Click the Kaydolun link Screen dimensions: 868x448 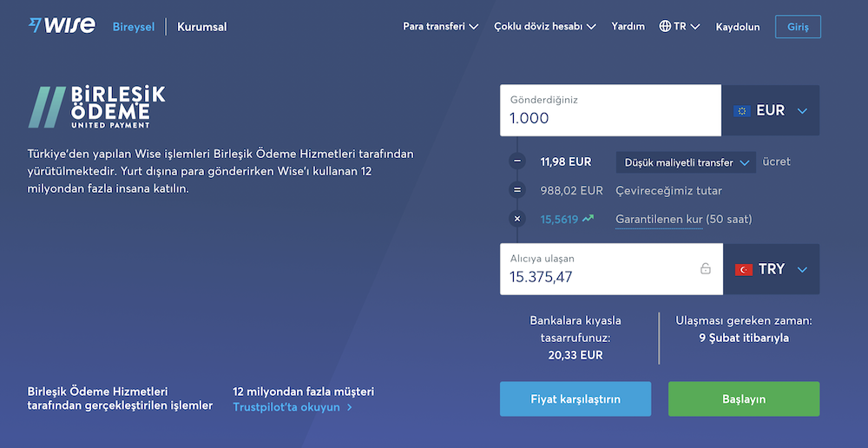coord(737,27)
